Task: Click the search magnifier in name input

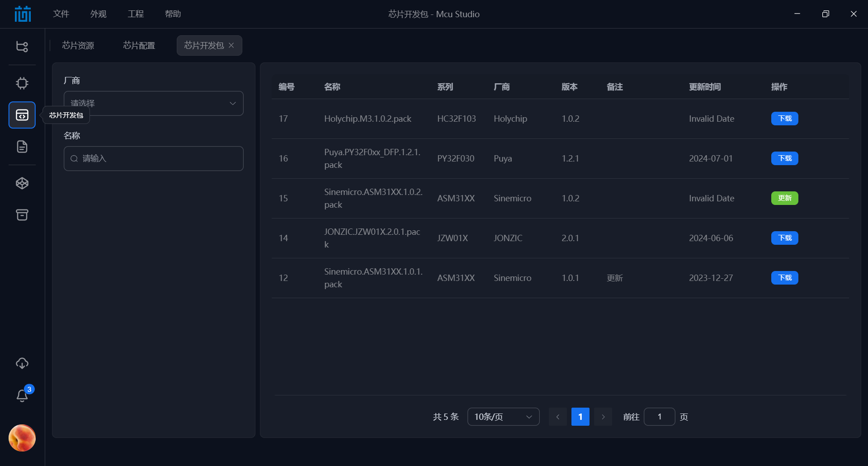Action: click(75, 158)
